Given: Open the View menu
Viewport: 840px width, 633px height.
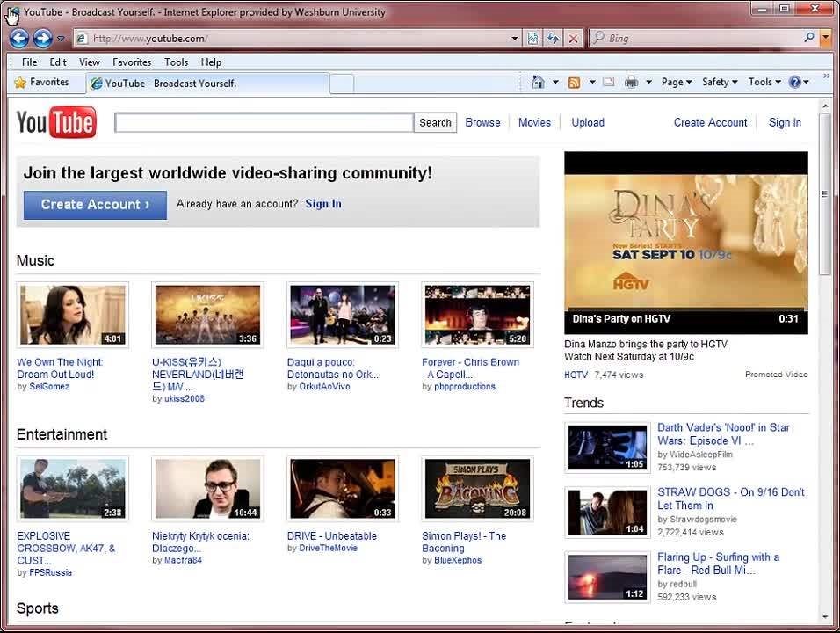Looking at the screenshot, I should point(90,62).
